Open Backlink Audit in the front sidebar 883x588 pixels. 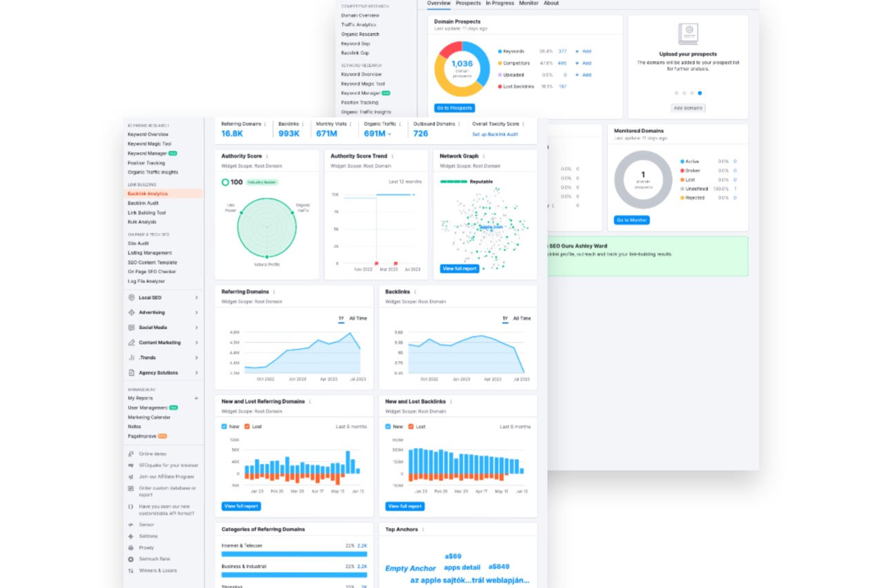(143, 203)
